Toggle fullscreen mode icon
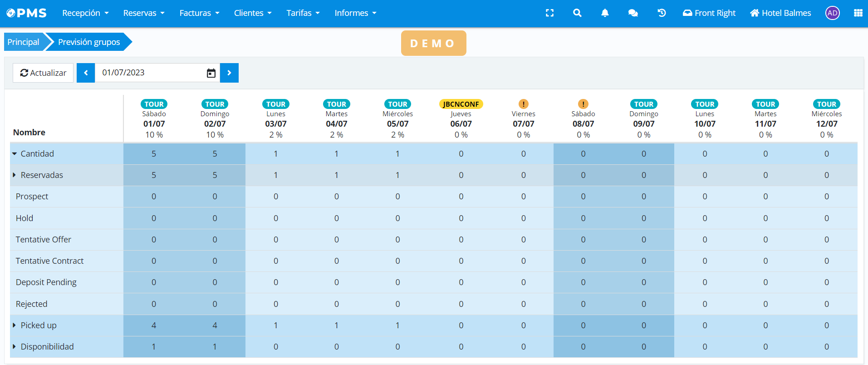 click(549, 13)
